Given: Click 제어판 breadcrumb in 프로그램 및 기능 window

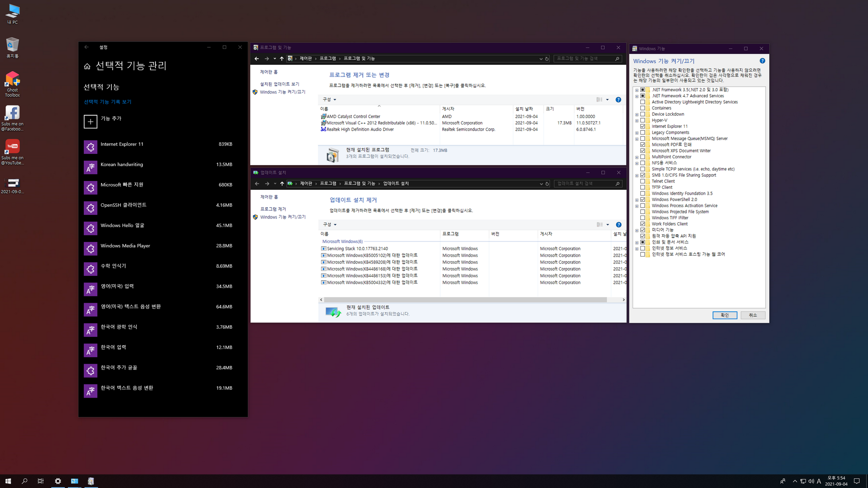Looking at the screenshot, I should click(x=306, y=59).
